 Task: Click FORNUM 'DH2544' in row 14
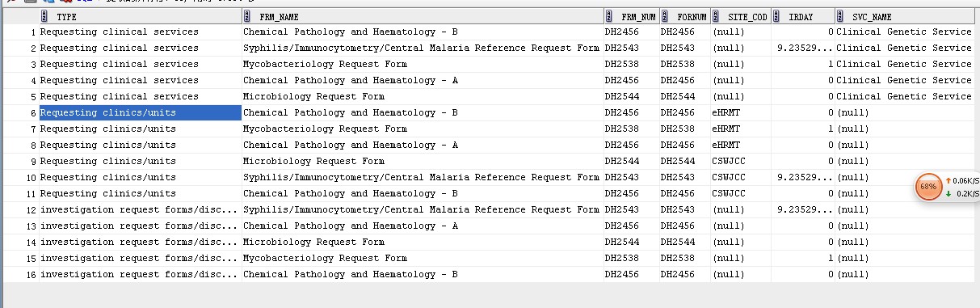point(678,243)
